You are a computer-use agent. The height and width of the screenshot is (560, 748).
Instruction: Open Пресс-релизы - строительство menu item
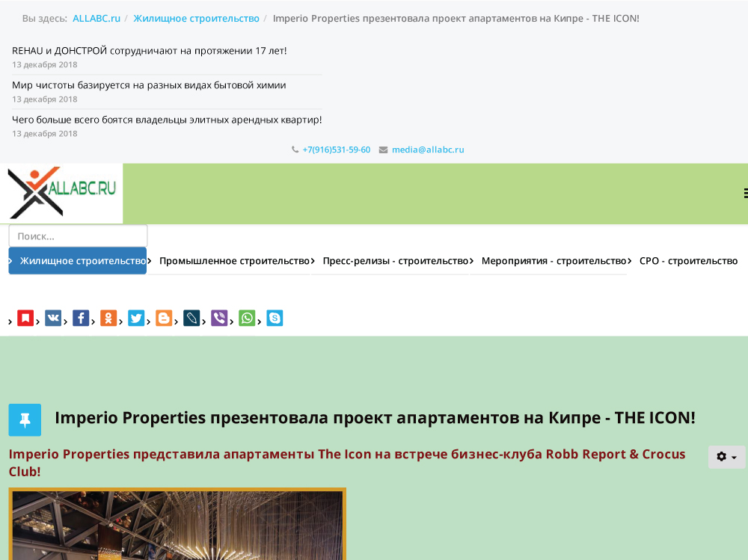point(396,261)
